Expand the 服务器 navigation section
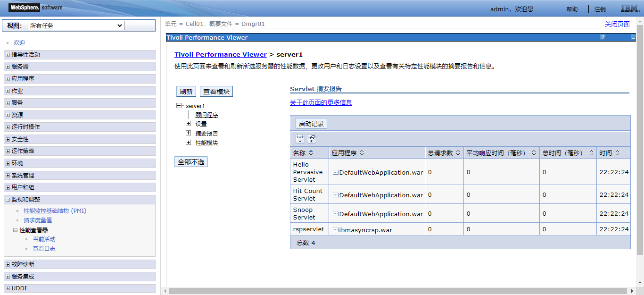Screen dimensions: 644x295 8,67
